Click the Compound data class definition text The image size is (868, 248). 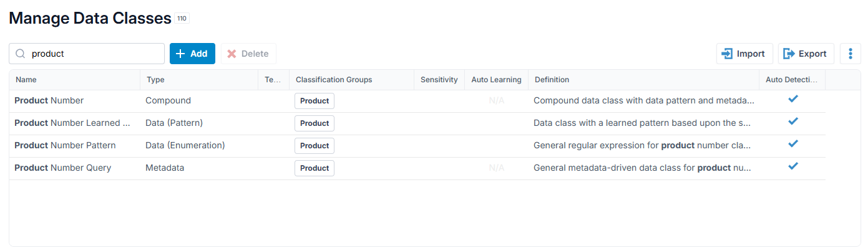tap(643, 100)
